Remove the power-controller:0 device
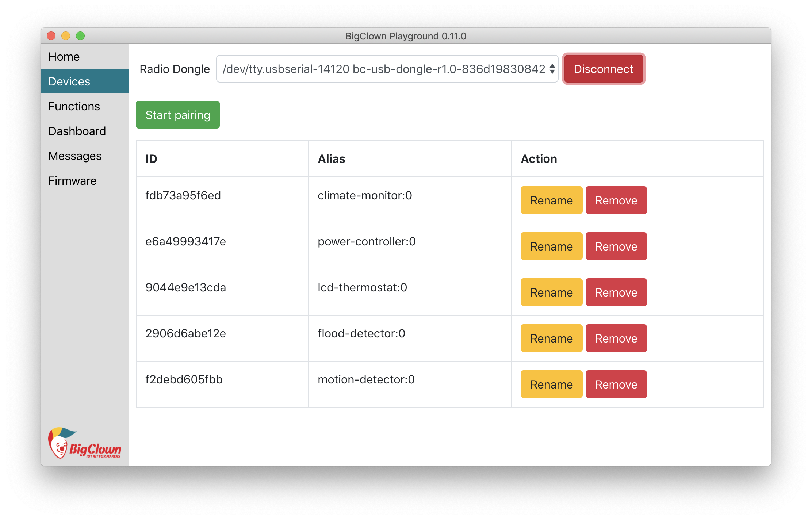This screenshot has height=520, width=812. click(x=616, y=246)
